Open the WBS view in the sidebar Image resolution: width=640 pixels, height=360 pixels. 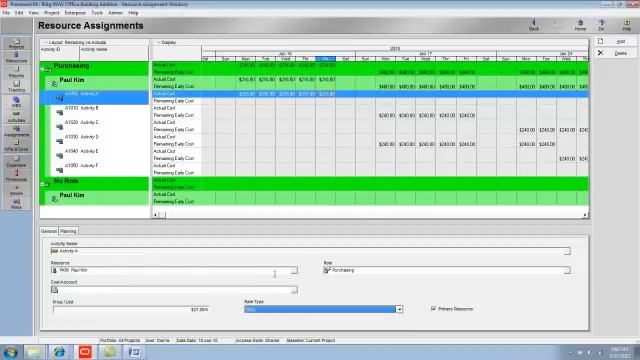point(16,102)
